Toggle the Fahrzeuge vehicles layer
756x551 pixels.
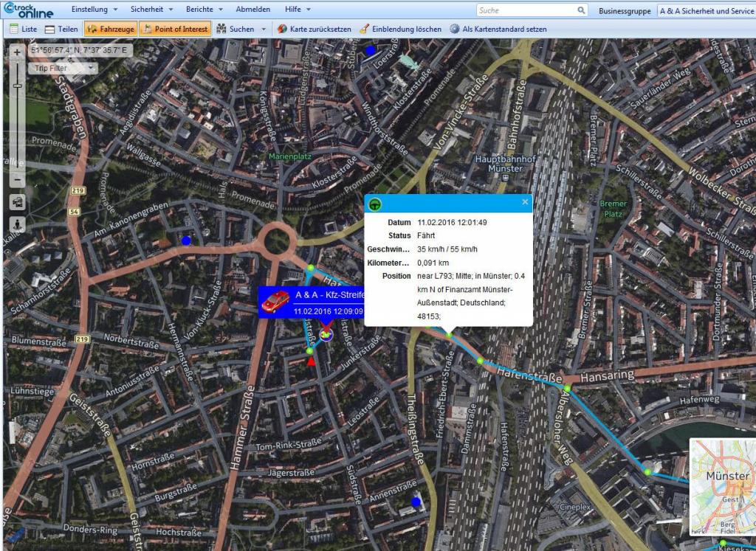111,29
